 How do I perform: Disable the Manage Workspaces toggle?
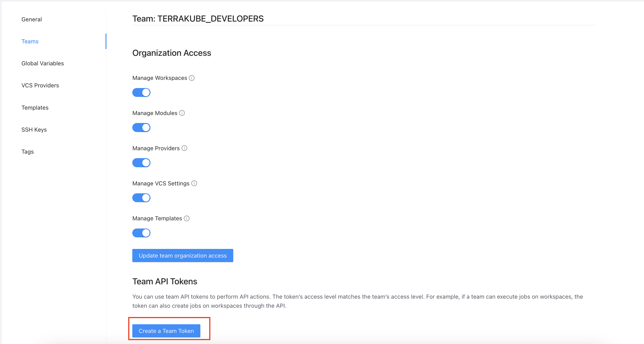click(x=141, y=93)
